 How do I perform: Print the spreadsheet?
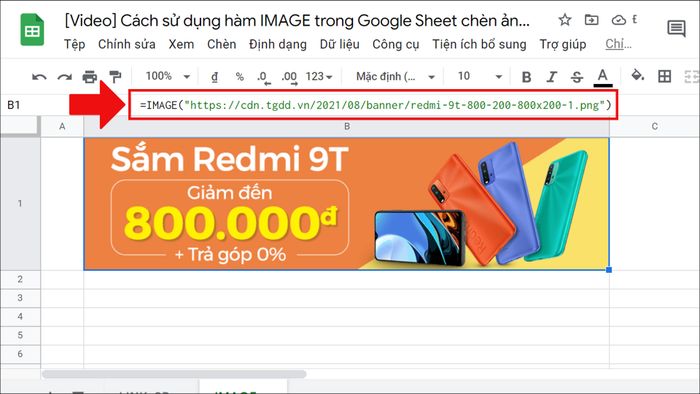(x=90, y=77)
